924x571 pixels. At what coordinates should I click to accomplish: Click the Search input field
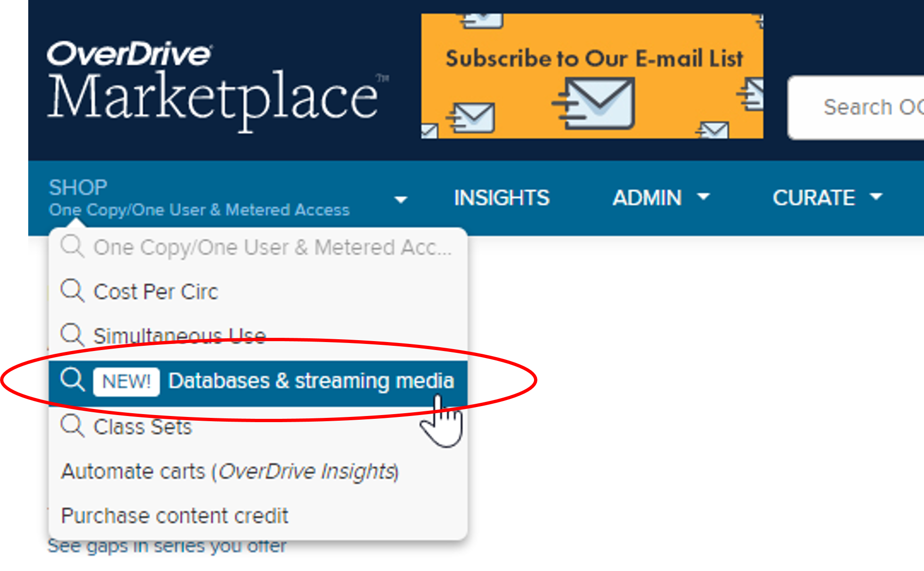tap(856, 107)
